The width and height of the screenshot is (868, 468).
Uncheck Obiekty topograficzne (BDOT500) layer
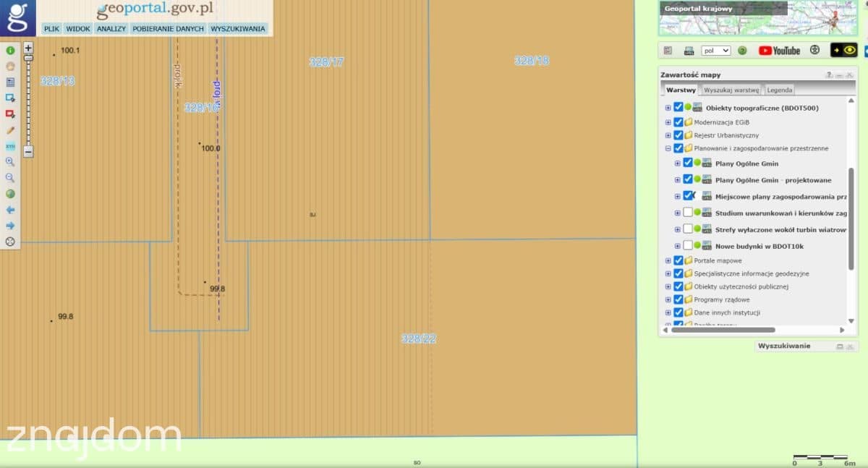point(678,108)
